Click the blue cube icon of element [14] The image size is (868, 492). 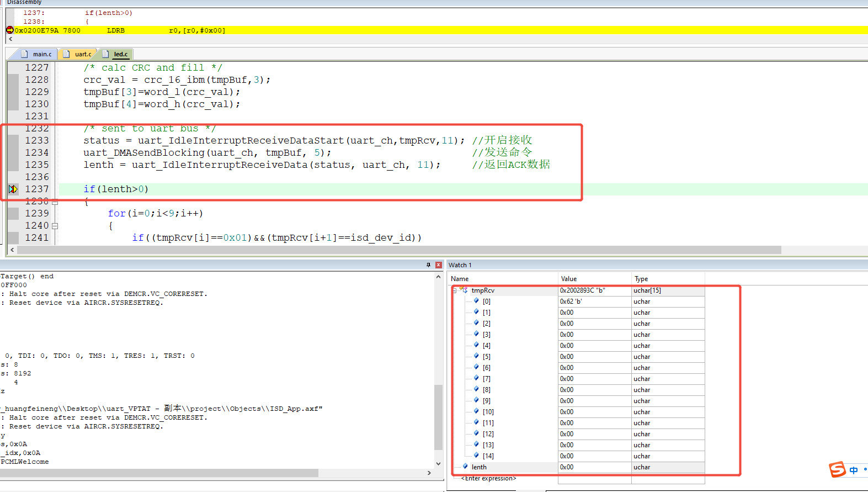pyautogui.click(x=476, y=456)
